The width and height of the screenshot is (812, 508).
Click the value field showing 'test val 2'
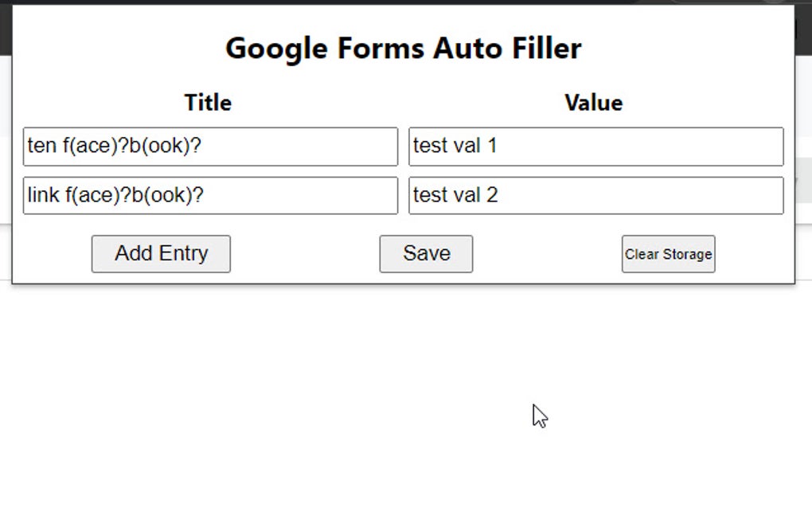click(594, 195)
